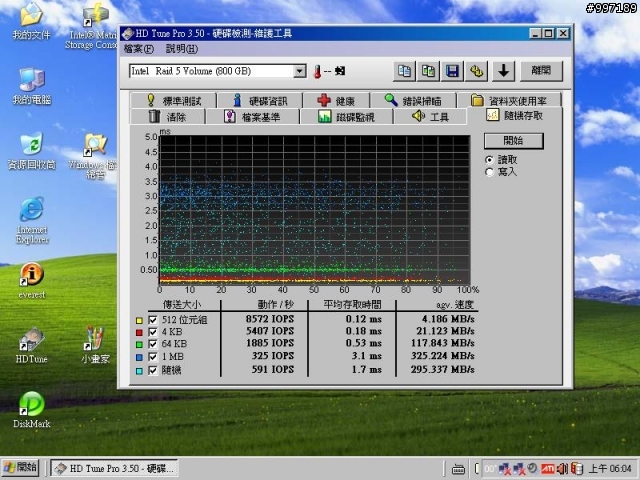Click the cyan 隨機 legend swatch
This screenshot has width=640, height=480.
tap(139, 371)
